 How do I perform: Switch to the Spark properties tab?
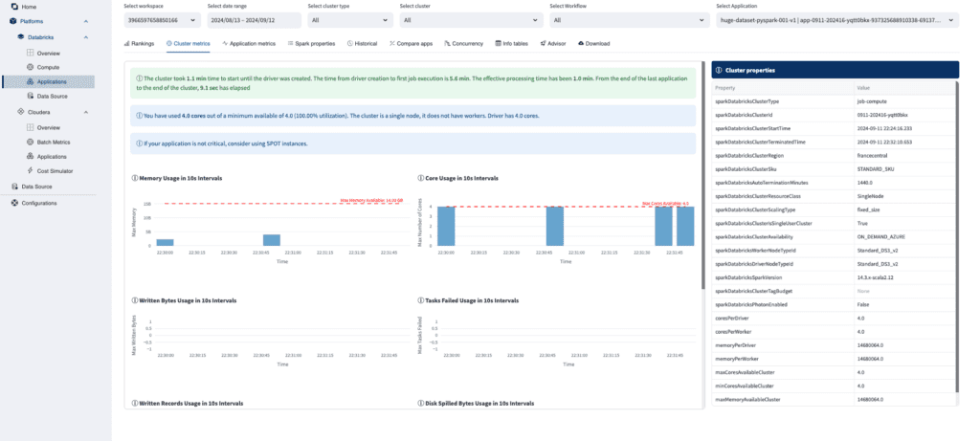pyautogui.click(x=312, y=43)
